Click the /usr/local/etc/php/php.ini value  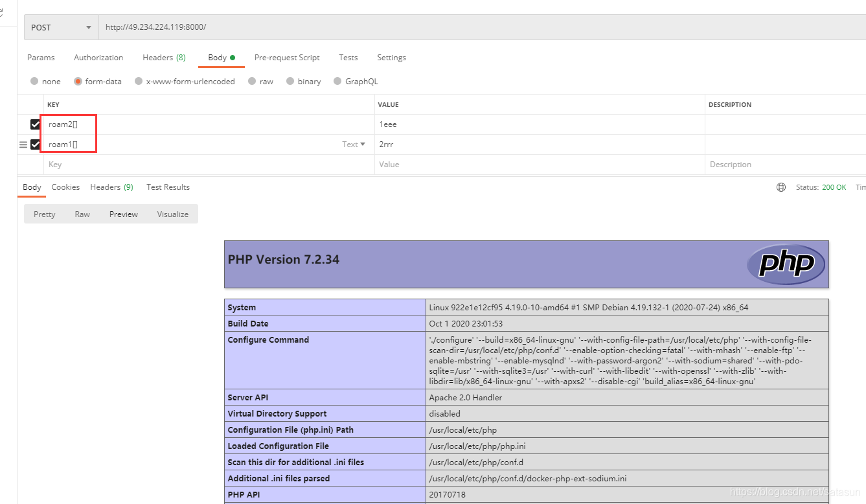tap(477, 446)
